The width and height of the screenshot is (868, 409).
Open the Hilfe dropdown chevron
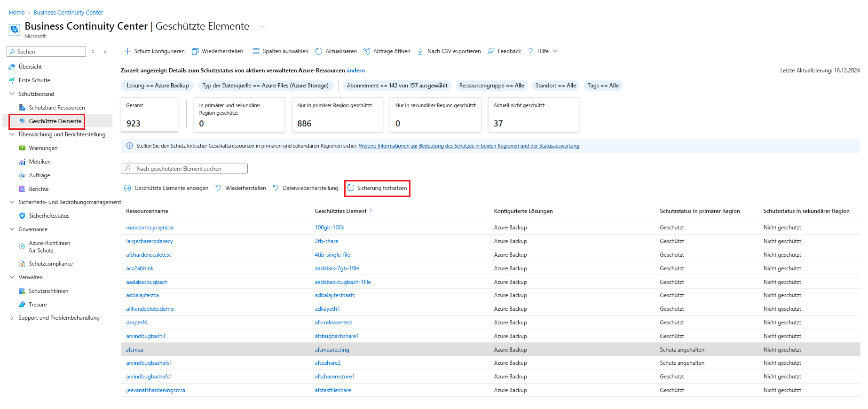click(555, 51)
